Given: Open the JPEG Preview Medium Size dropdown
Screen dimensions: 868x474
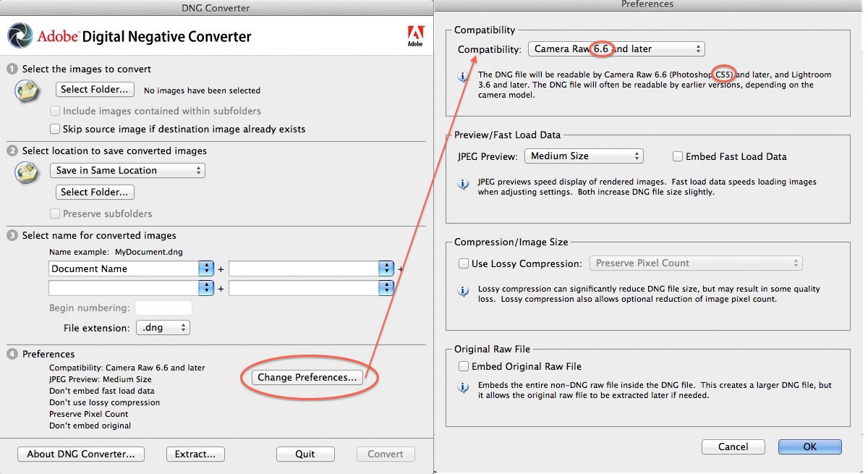Looking at the screenshot, I should pyautogui.click(x=584, y=156).
